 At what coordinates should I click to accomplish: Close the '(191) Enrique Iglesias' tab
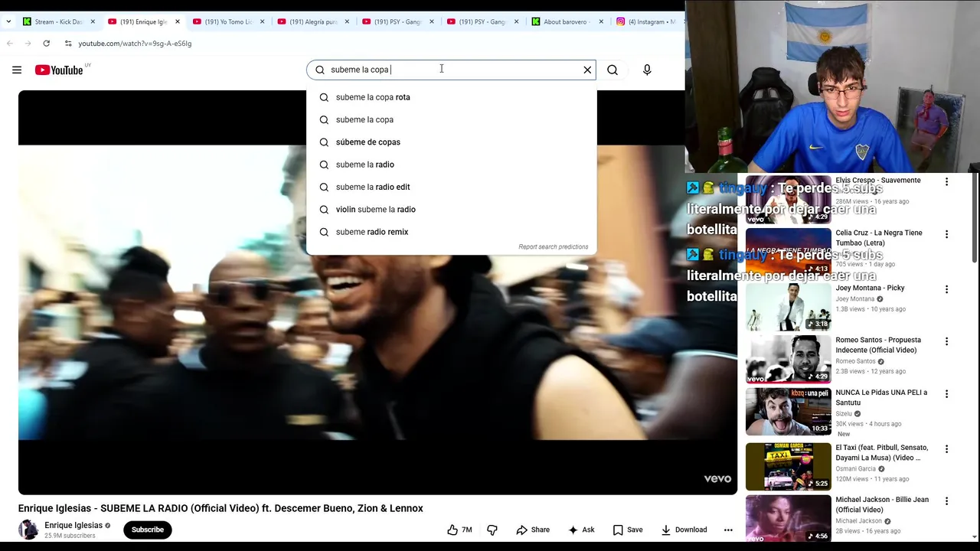tap(178, 21)
